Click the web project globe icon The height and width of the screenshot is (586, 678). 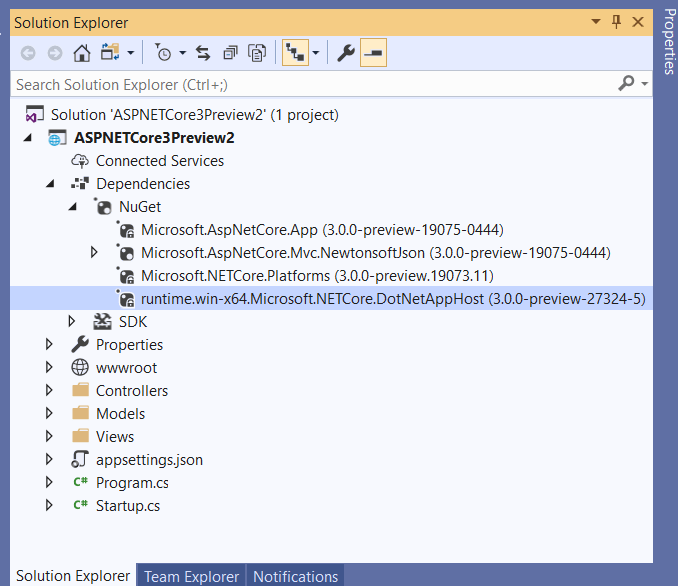point(57,138)
